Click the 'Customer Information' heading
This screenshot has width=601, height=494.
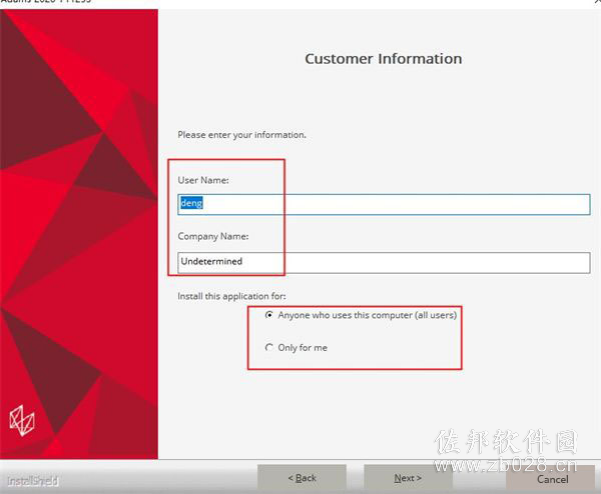383,59
